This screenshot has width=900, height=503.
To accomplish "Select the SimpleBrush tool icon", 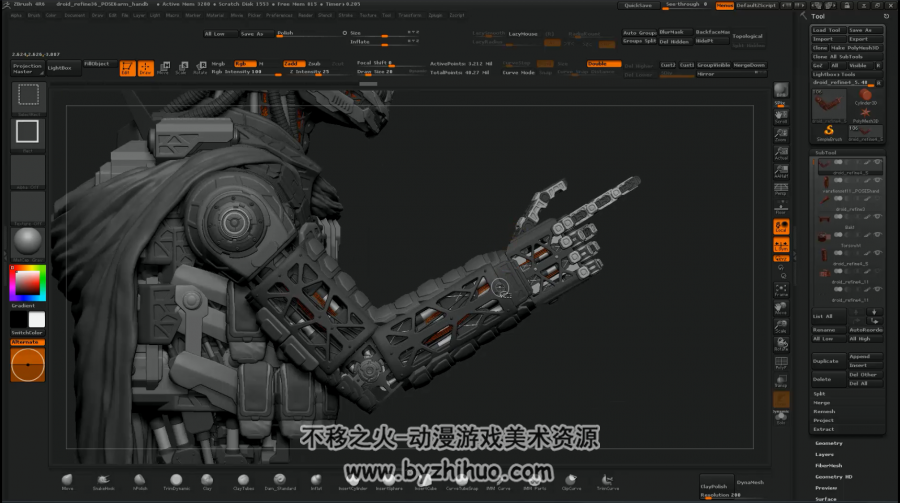I will click(x=829, y=133).
